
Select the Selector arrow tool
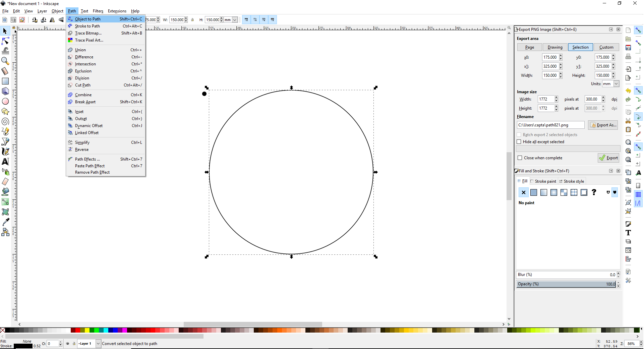5,31
